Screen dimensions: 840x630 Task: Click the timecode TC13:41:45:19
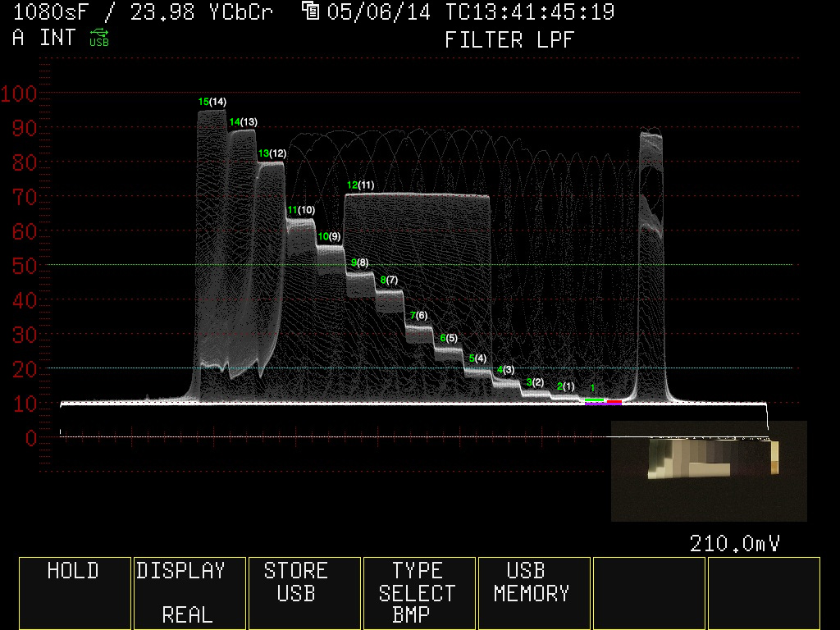530,11
